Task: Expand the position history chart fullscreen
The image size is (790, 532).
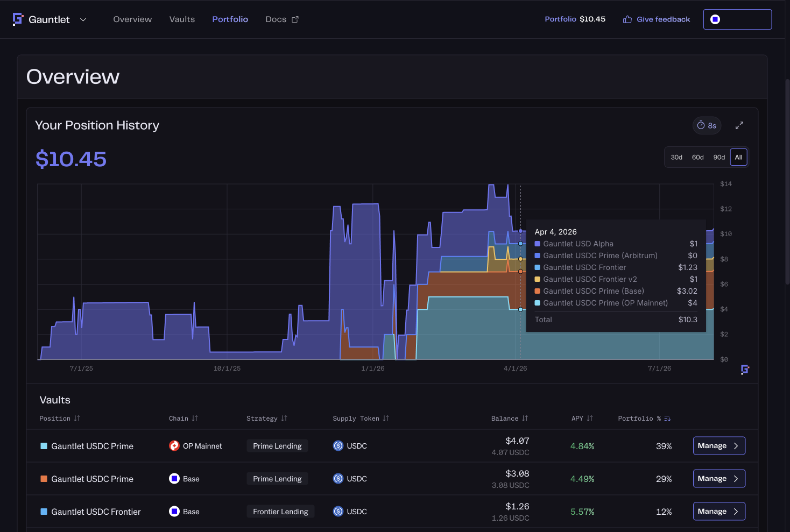Action: (739, 125)
